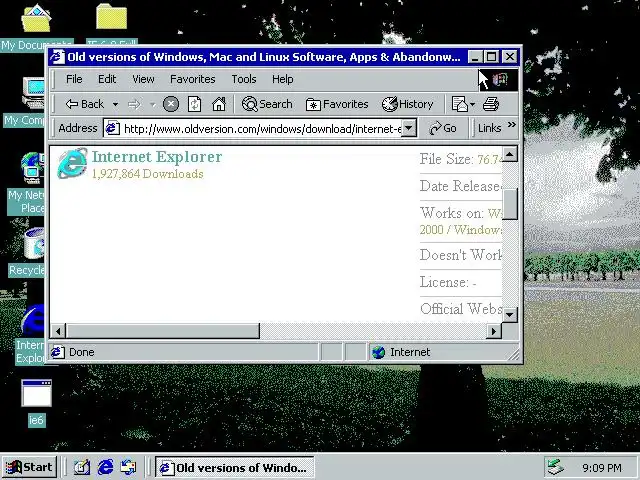Open the Favorites menu
This screenshot has width=640, height=480.
click(x=193, y=79)
